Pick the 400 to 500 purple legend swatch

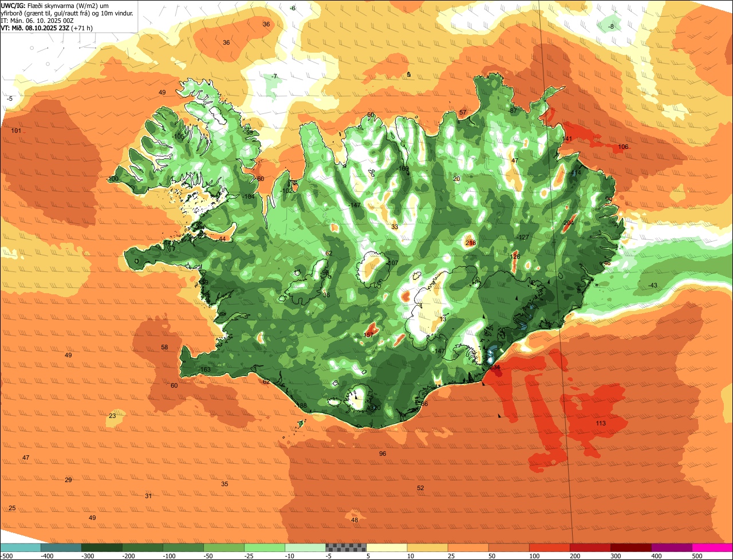(x=671, y=547)
